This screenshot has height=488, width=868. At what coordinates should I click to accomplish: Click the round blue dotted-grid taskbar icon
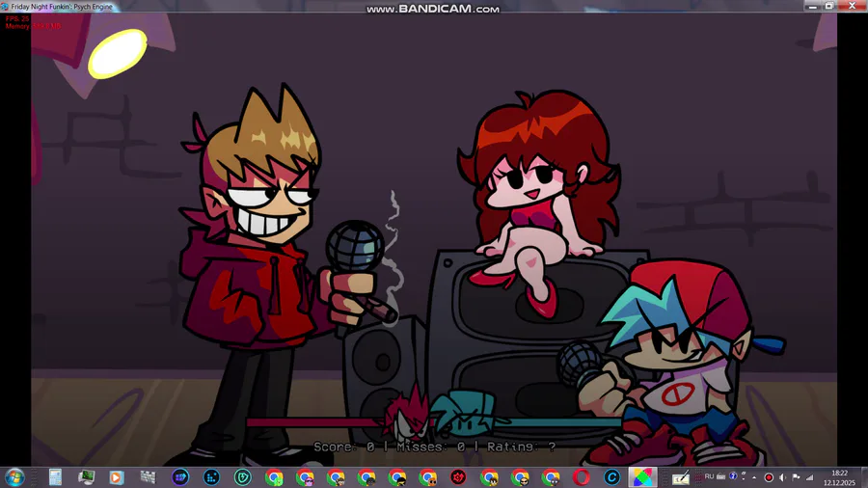(211, 477)
